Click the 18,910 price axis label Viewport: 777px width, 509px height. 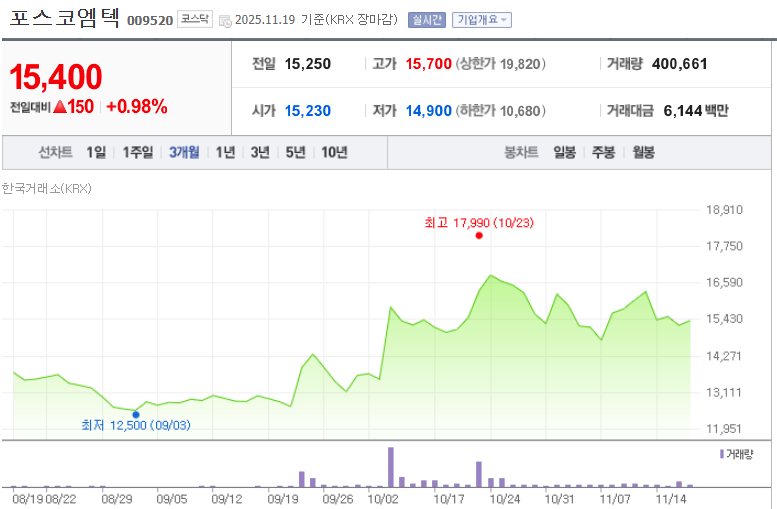tap(724, 210)
